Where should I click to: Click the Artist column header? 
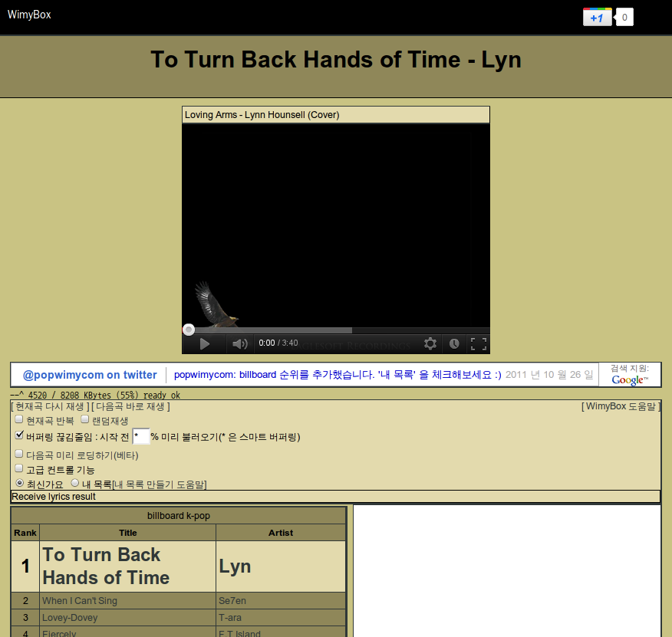click(281, 533)
